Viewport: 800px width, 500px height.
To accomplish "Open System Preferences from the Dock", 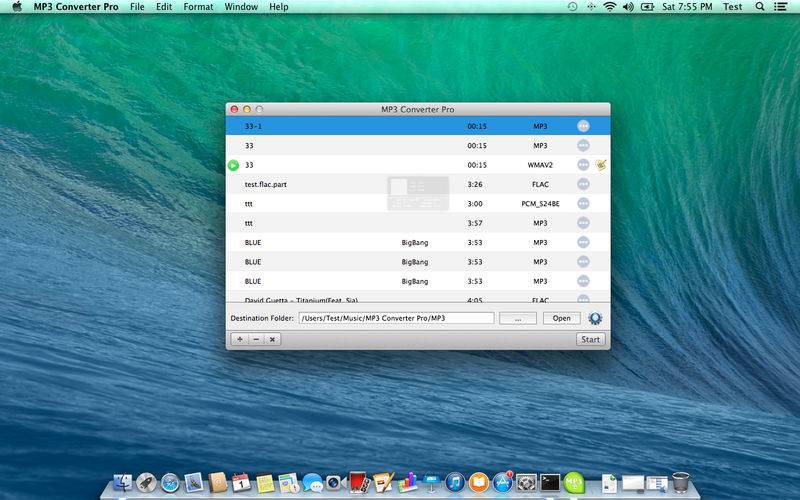I will coord(526,482).
